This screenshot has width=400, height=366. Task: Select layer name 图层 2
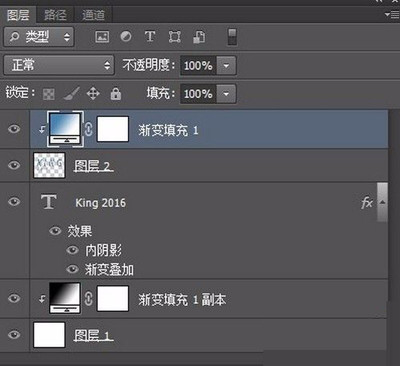point(94,166)
